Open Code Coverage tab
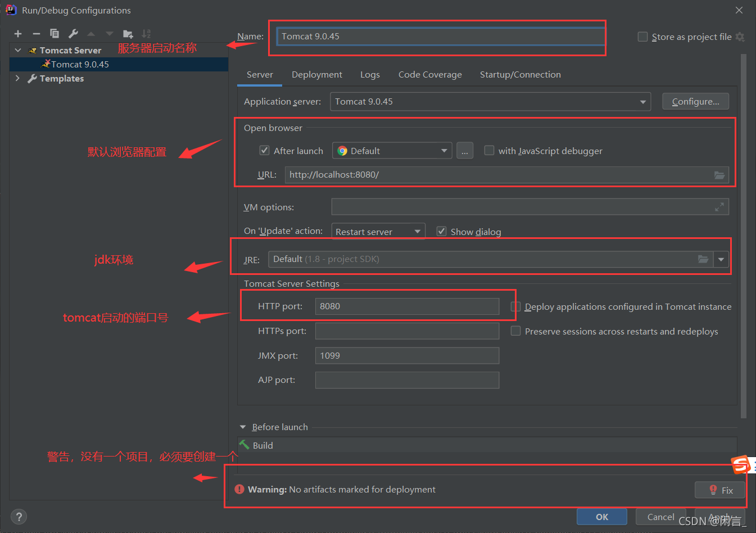 [x=430, y=75]
